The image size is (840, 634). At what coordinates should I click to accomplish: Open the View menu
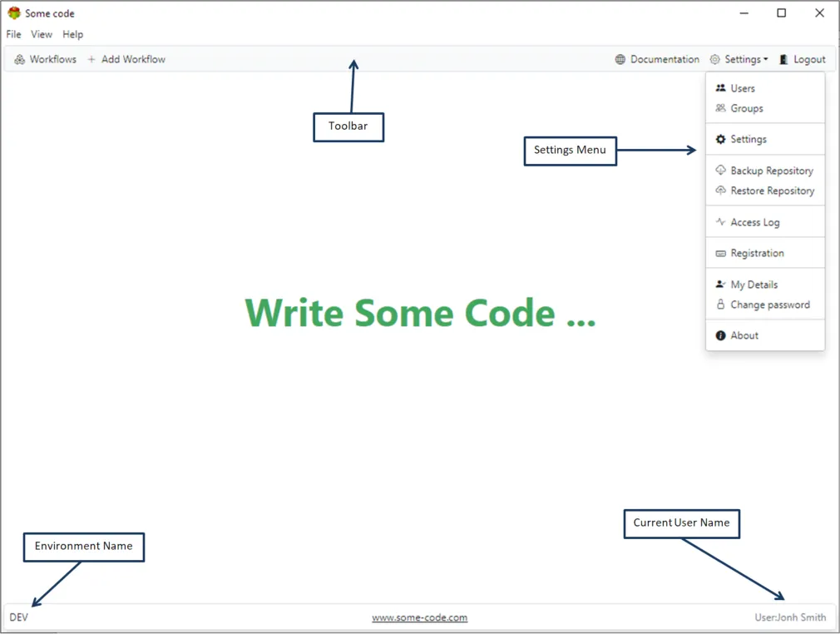click(x=42, y=34)
